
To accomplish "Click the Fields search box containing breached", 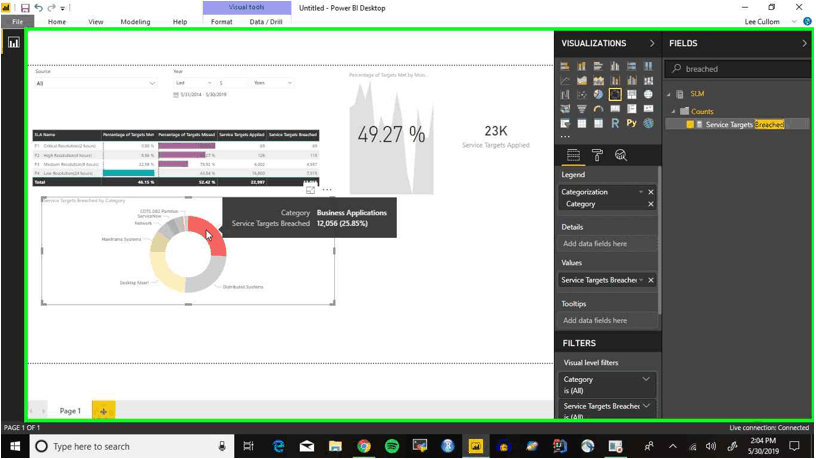I will (737, 69).
